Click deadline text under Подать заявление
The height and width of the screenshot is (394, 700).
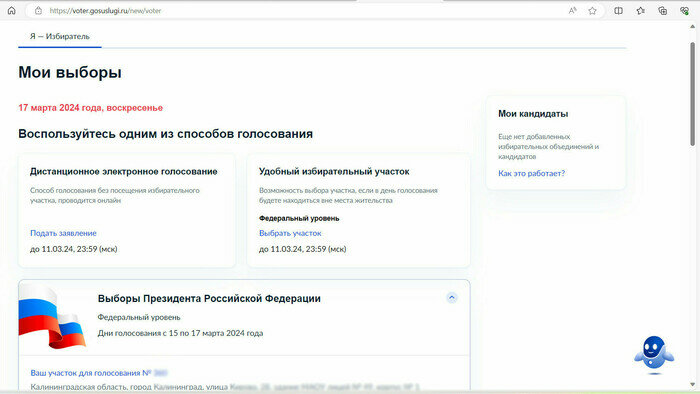click(74, 249)
